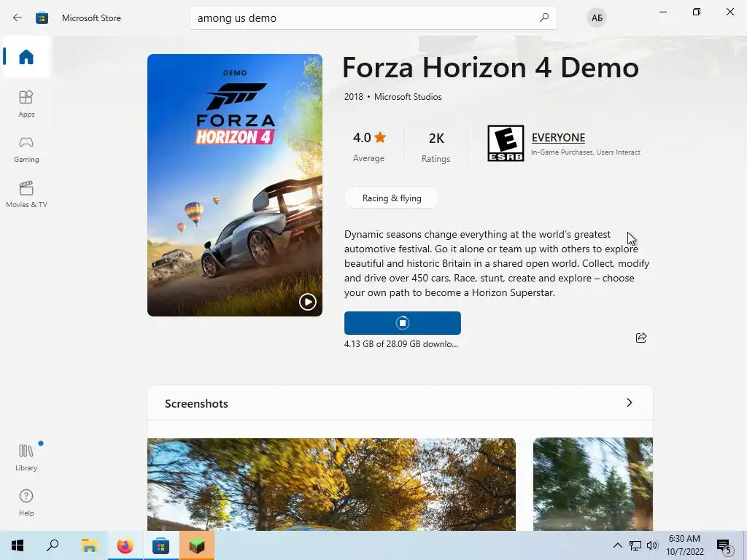Open the second forest screenshot thumbnail
Viewport: 747px width, 560px height.
click(x=592, y=484)
